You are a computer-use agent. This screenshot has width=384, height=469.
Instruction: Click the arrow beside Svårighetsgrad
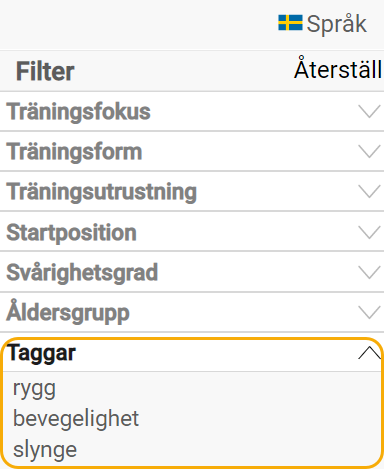(369, 272)
